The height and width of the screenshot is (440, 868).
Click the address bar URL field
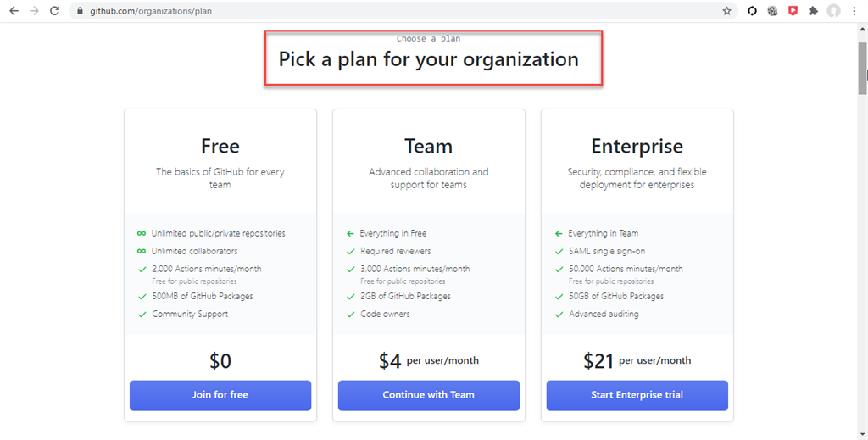pyautogui.click(x=339, y=11)
